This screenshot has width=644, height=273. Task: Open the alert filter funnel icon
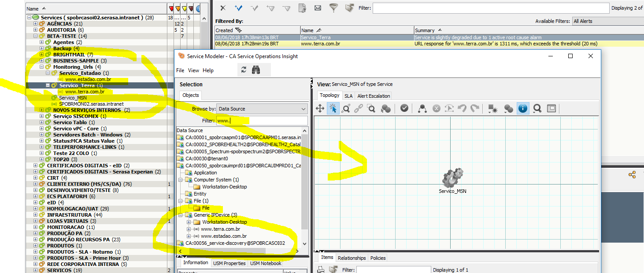coord(333,7)
